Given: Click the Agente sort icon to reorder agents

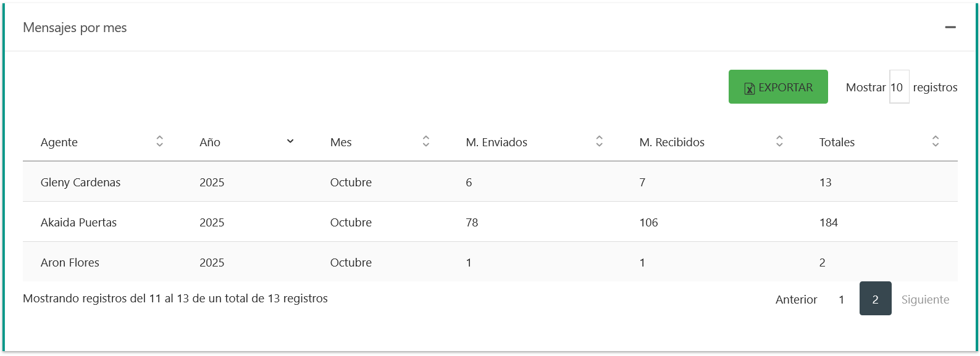Looking at the screenshot, I should [159, 141].
